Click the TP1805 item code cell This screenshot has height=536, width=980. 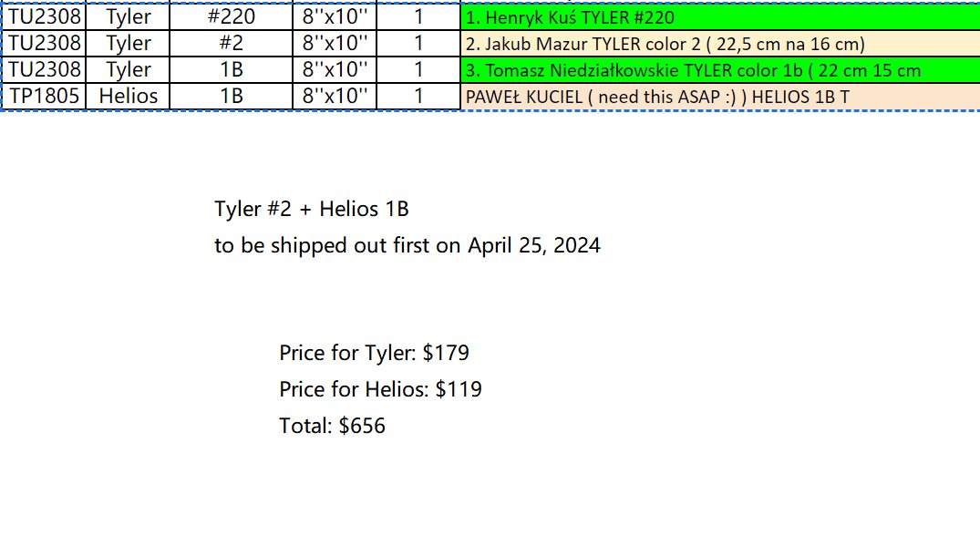[x=44, y=97]
